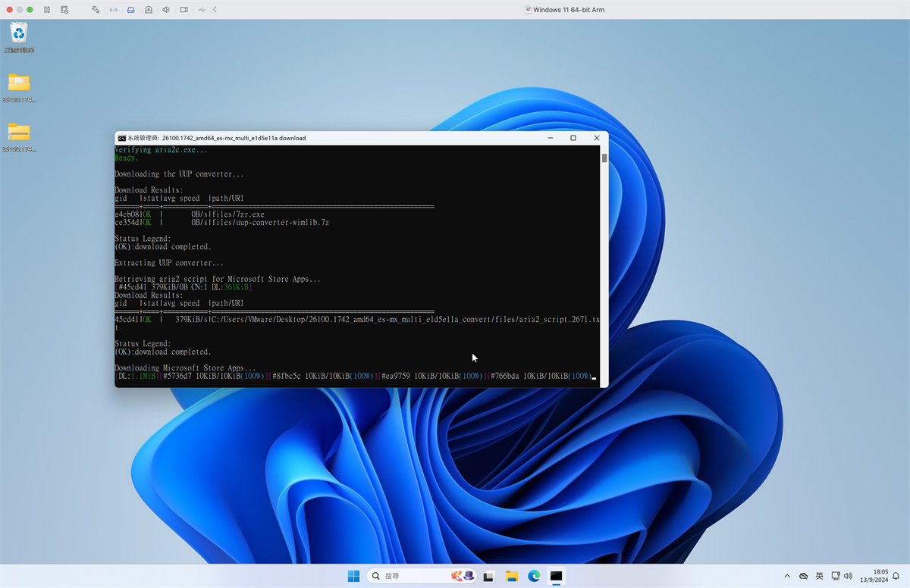
Task: Click the aria2_script.2671.txt file path line
Action: tap(357, 324)
